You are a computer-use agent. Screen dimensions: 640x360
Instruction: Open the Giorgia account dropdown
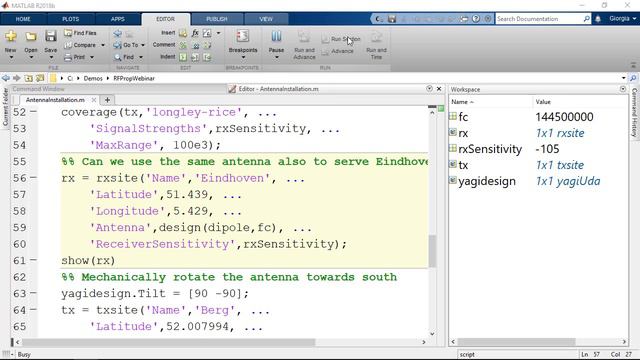pyautogui.click(x=623, y=19)
